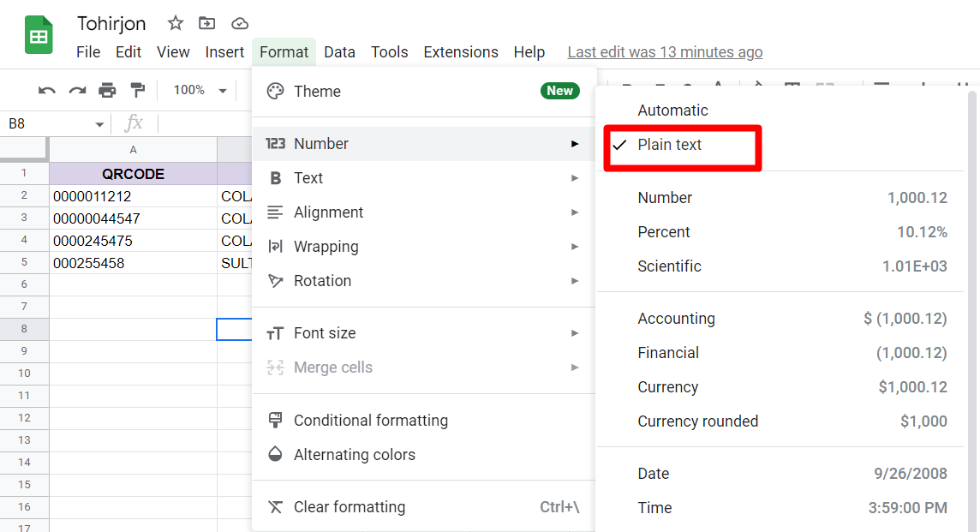Viewport: 980px width, 532px height.
Task: Click the move to folder icon
Action: pos(207,23)
